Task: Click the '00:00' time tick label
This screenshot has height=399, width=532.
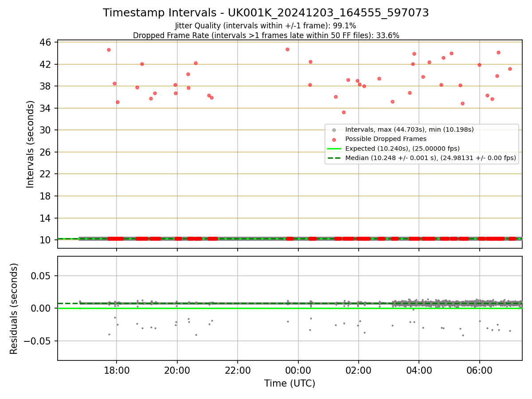Action: point(298,370)
